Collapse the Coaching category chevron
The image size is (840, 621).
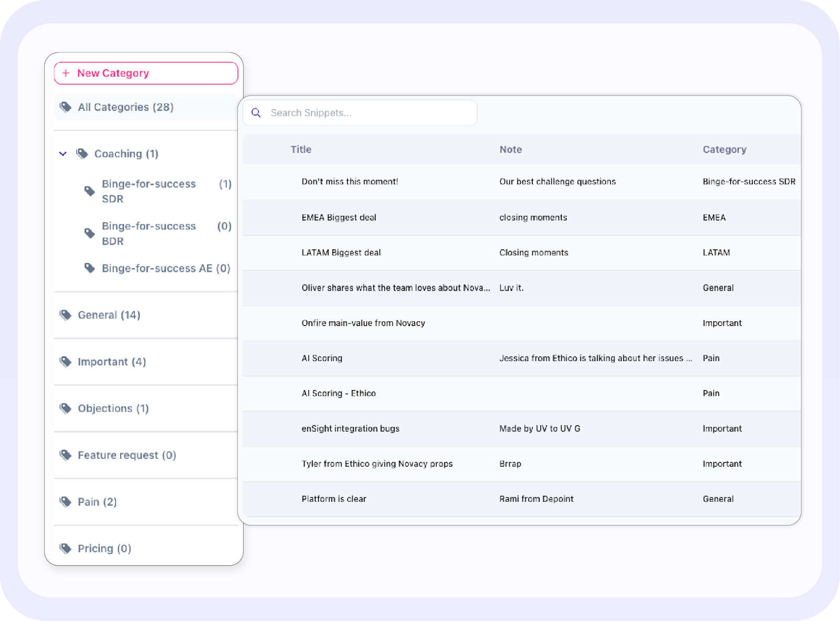point(63,154)
